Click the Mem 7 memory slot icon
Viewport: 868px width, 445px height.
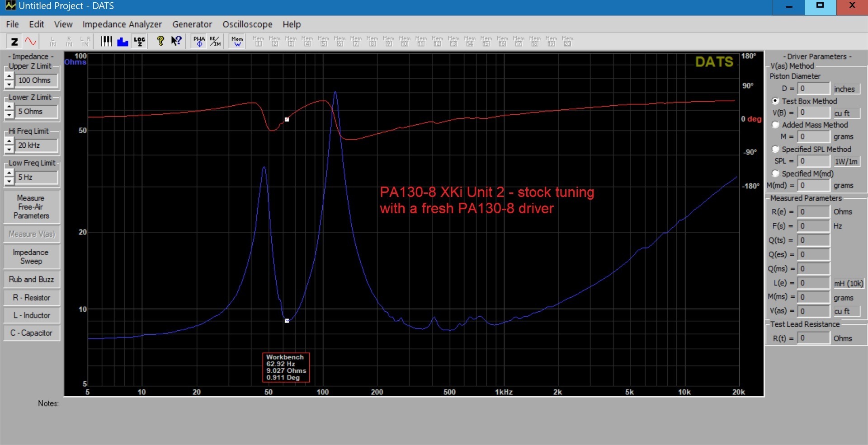(x=356, y=42)
